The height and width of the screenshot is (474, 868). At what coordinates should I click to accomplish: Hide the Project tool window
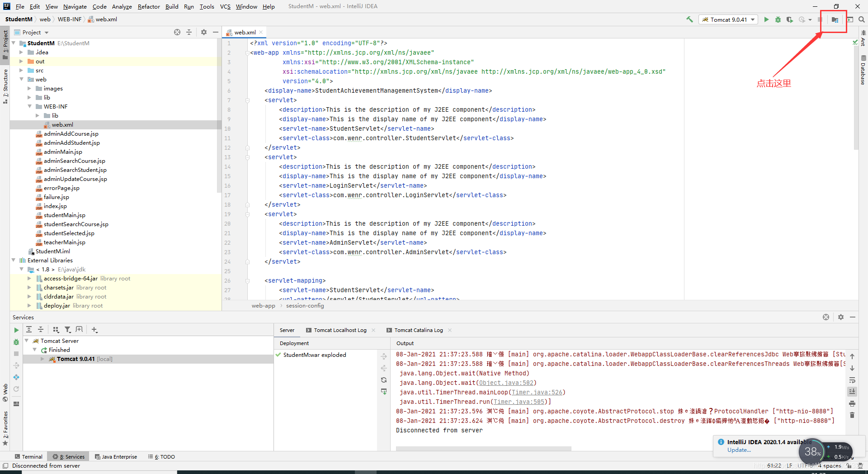coord(216,32)
